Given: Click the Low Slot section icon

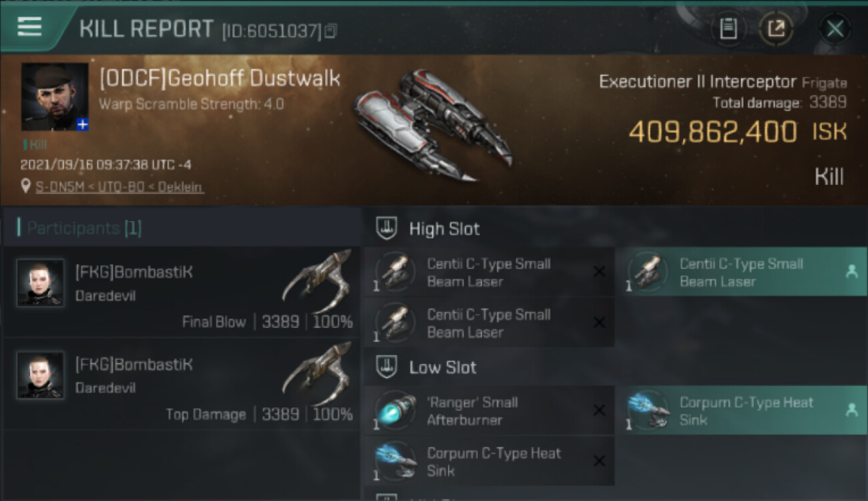Looking at the screenshot, I should click(x=385, y=367).
